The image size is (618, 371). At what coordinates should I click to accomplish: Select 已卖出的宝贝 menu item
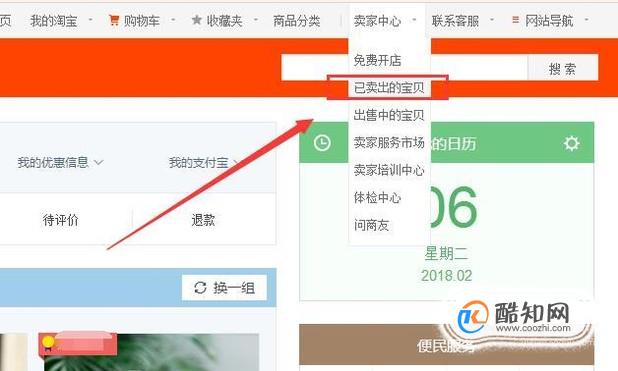[x=389, y=88]
